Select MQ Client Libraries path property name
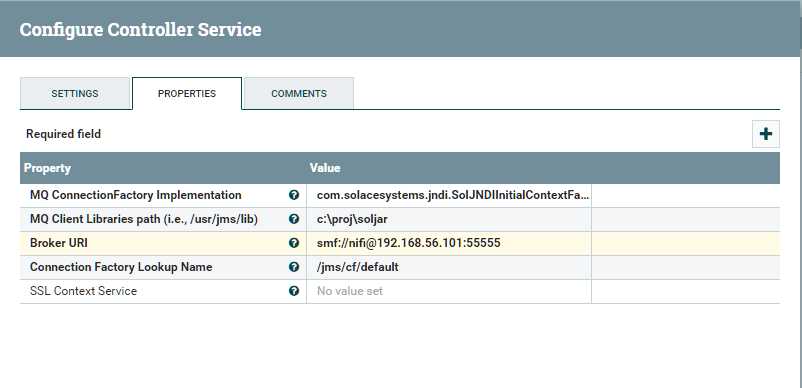The image size is (802, 388). tap(144, 219)
